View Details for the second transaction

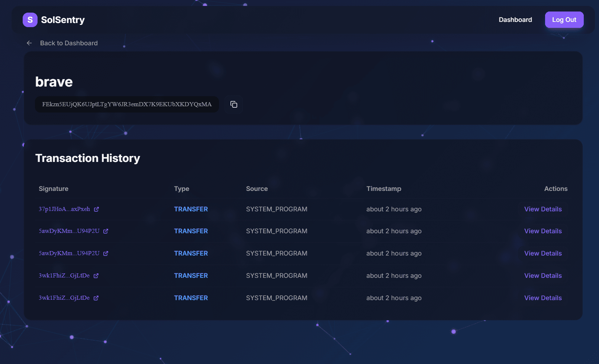point(543,231)
